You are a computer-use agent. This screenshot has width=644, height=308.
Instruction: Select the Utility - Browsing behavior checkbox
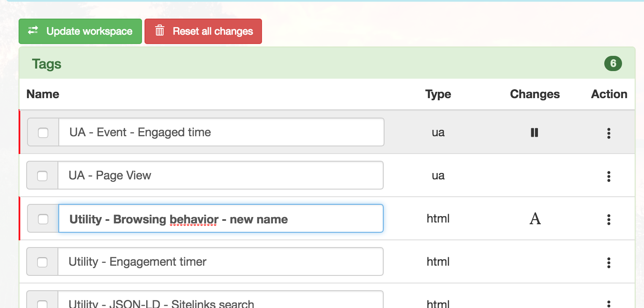(x=43, y=219)
